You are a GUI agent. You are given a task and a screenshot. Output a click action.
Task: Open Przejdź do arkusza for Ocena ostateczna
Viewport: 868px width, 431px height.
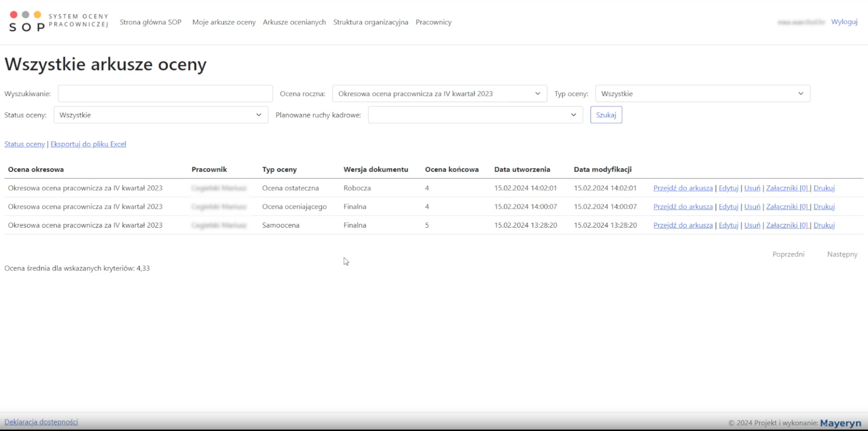click(x=683, y=188)
